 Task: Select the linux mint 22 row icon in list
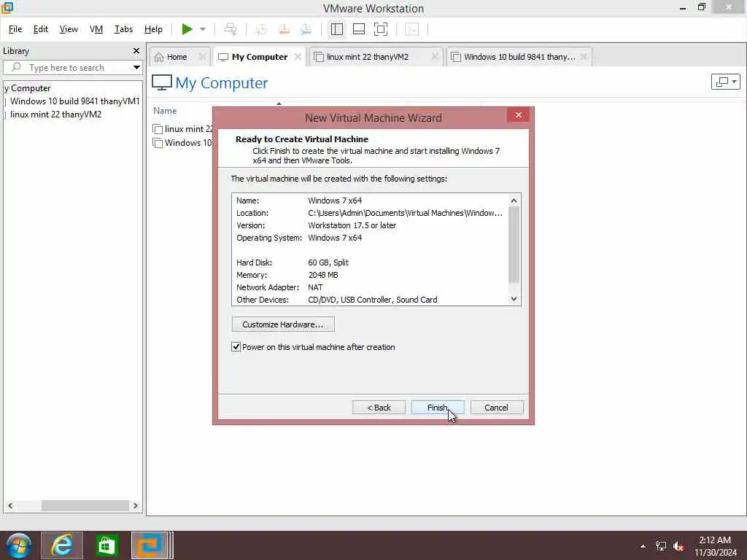[158, 129]
